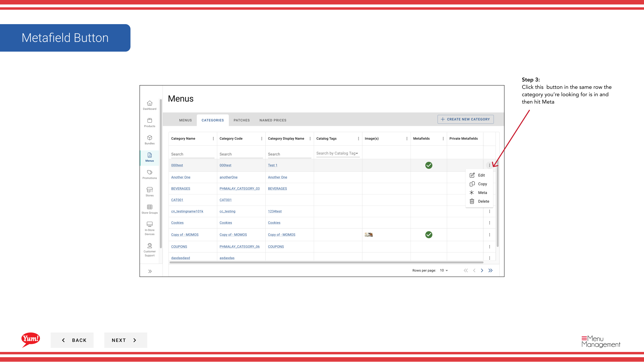Open the Search by Catalog Tag dropdown
Viewport: 644px width, 362px height.
pos(338,153)
